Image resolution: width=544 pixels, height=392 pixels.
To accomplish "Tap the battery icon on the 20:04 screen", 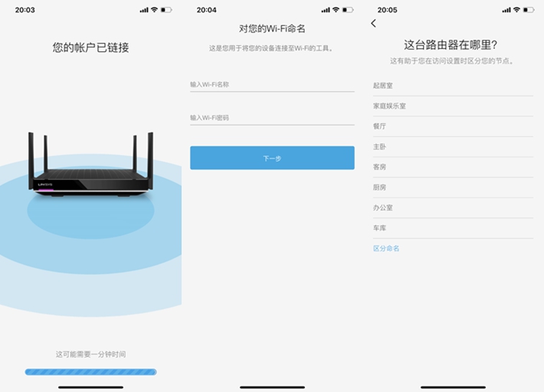I will click(x=348, y=10).
